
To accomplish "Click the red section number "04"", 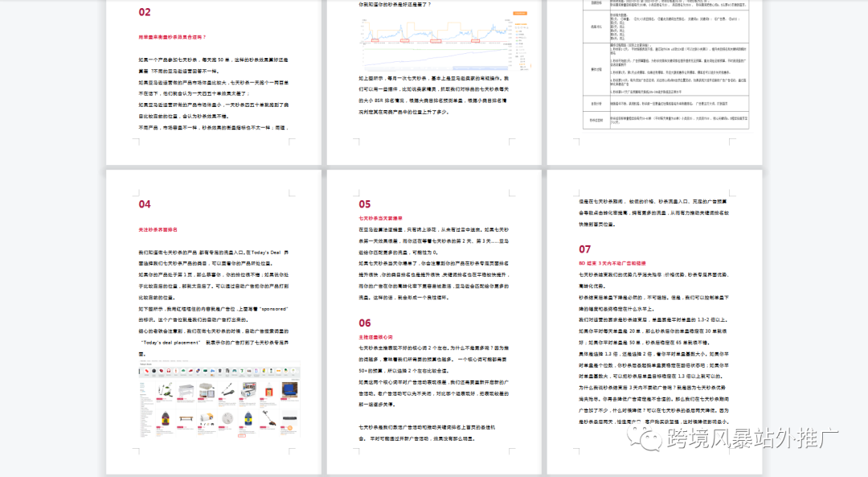I will (x=145, y=204).
